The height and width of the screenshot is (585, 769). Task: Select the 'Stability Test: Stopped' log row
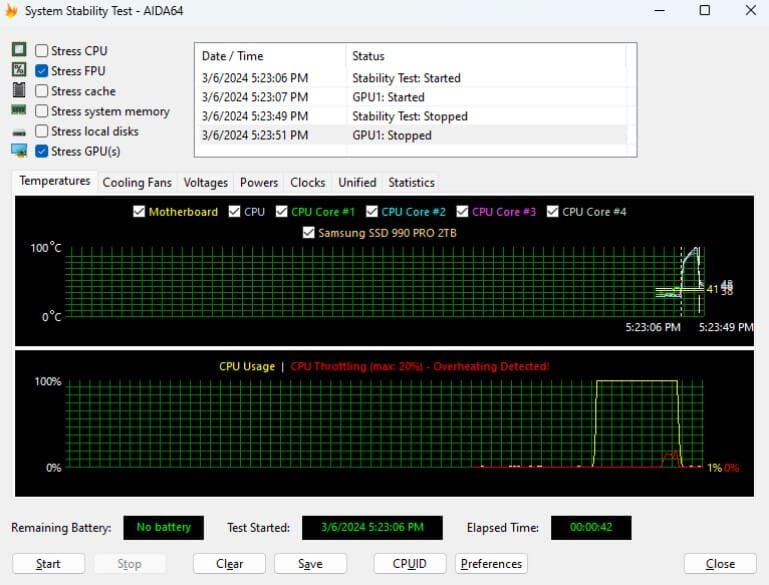409,116
